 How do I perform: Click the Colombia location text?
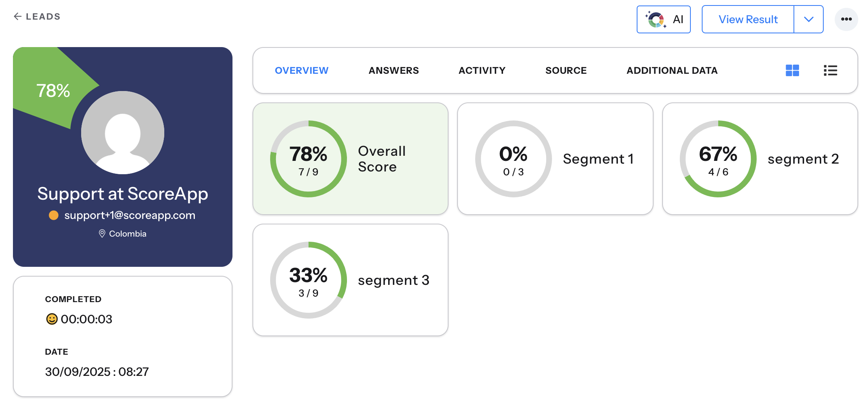(x=127, y=234)
